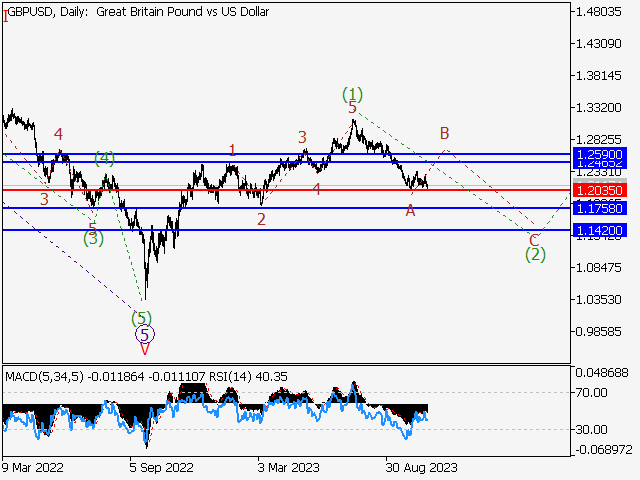Click the blue 1.25900 level price tag

point(600,154)
